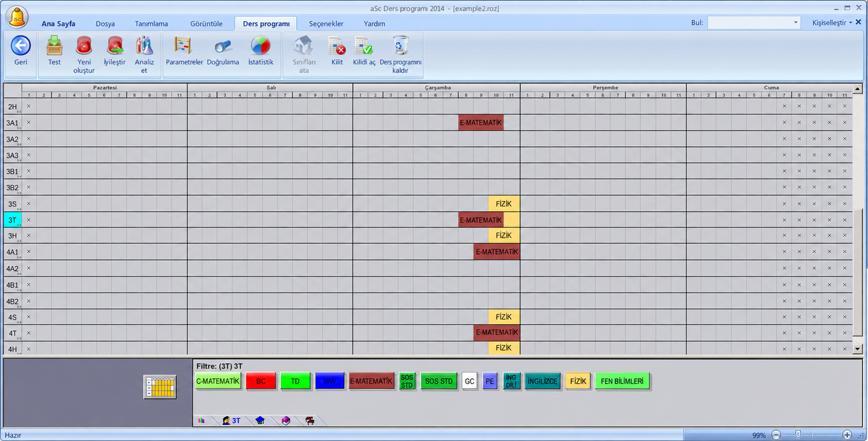This screenshot has width=868, height=441.
Task: Expand the Bul search dropdown arrow
Action: pos(795,23)
